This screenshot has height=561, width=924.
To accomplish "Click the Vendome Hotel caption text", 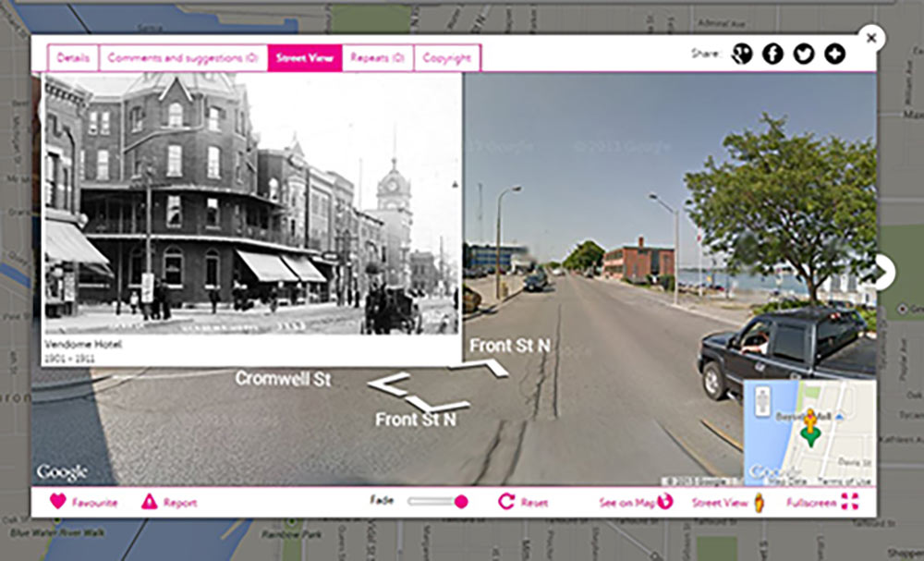I will point(83,344).
